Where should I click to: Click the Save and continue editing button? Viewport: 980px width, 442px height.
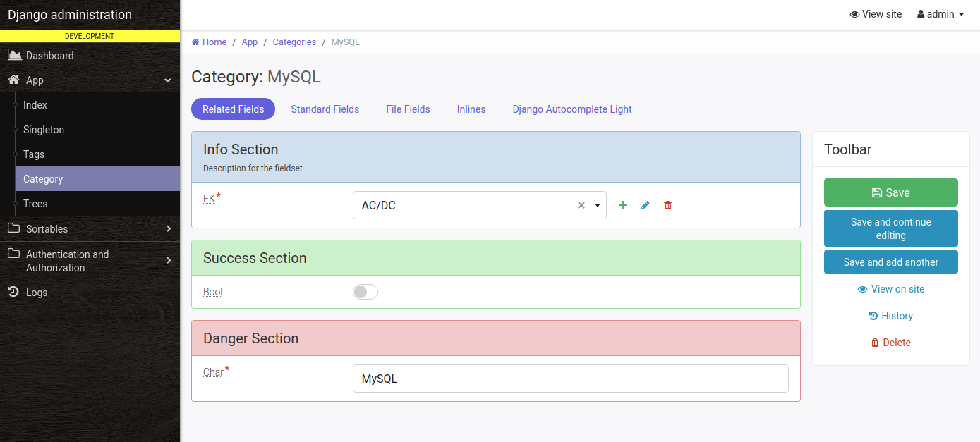pyautogui.click(x=890, y=228)
